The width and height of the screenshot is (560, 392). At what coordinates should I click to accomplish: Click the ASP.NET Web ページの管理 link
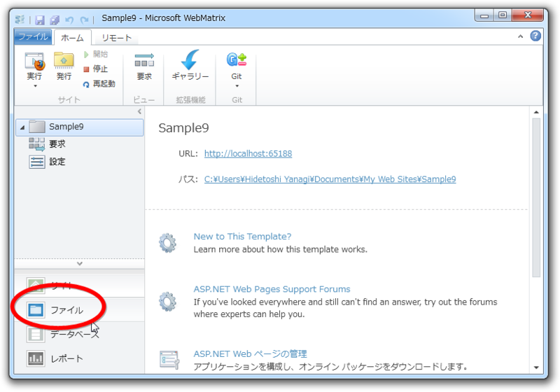tap(250, 353)
